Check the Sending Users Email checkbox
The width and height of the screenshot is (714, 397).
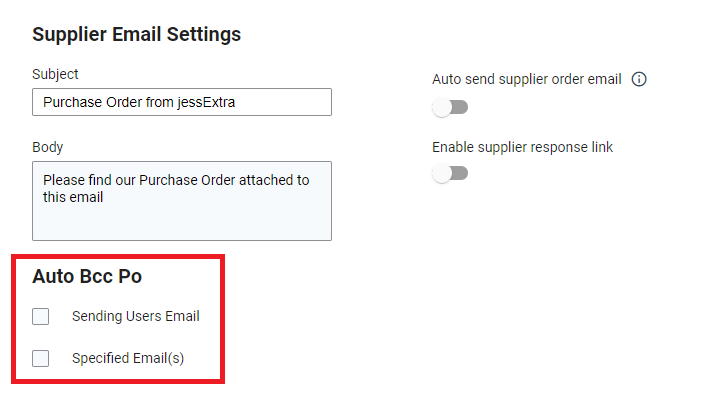click(41, 316)
